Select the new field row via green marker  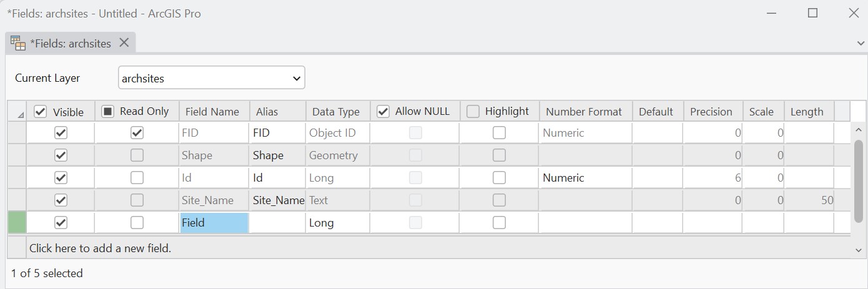pyautogui.click(x=17, y=223)
